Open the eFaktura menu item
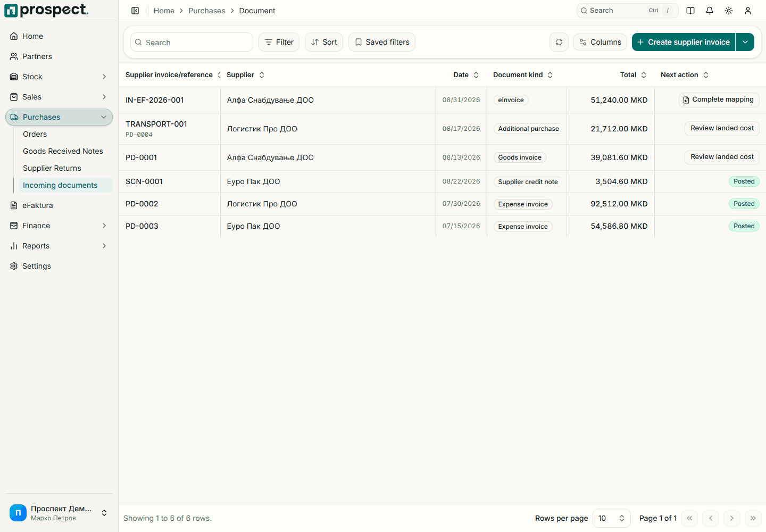 [x=59, y=205]
